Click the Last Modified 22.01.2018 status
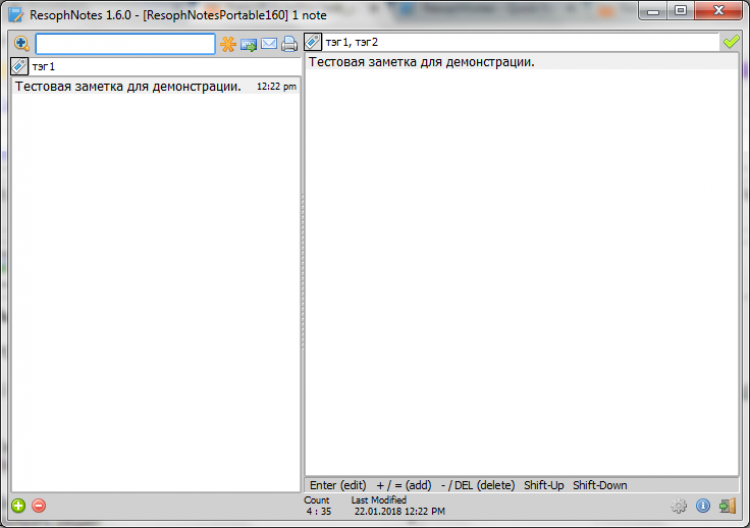750x528 pixels. (x=399, y=506)
